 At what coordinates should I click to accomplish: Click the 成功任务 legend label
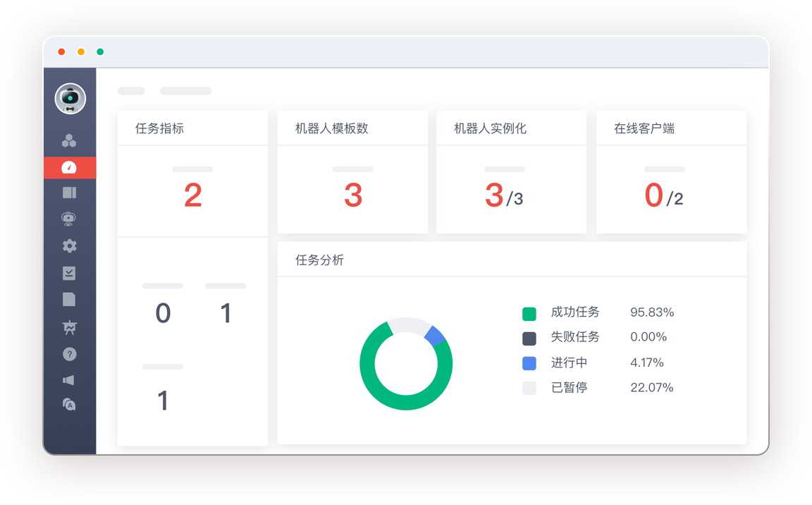pyautogui.click(x=575, y=312)
